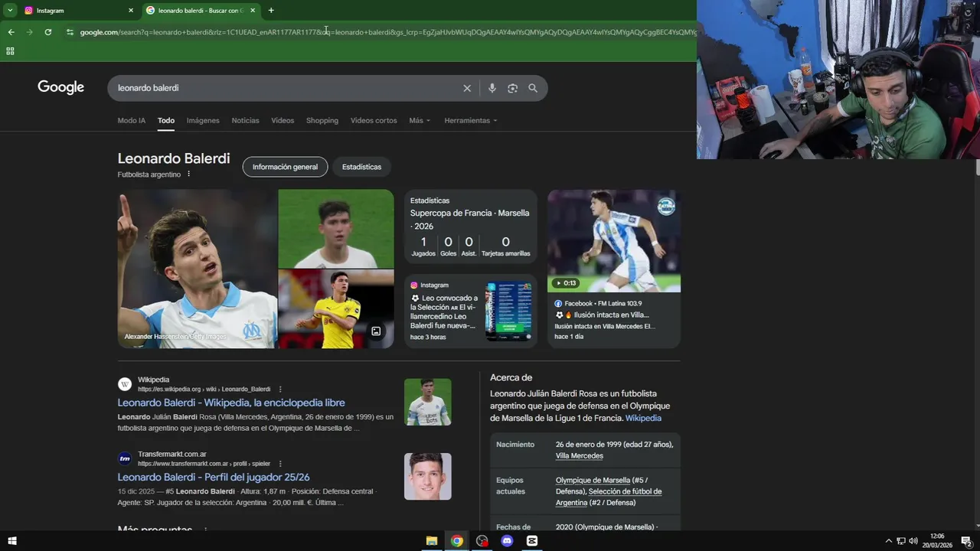Switch to Videos tab
The height and width of the screenshot is (551, 980).
(283, 120)
